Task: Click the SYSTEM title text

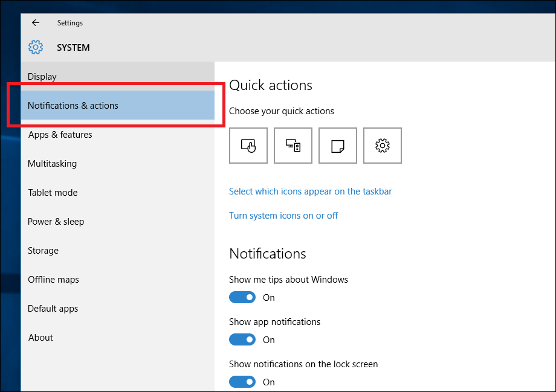Action: pos(73,48)
